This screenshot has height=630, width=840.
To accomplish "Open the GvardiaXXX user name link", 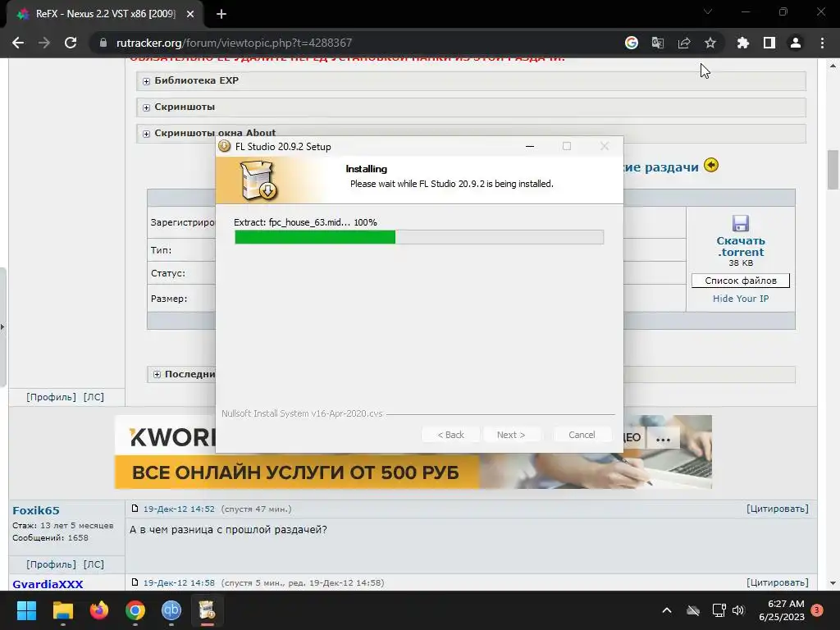I will [48, 584].
